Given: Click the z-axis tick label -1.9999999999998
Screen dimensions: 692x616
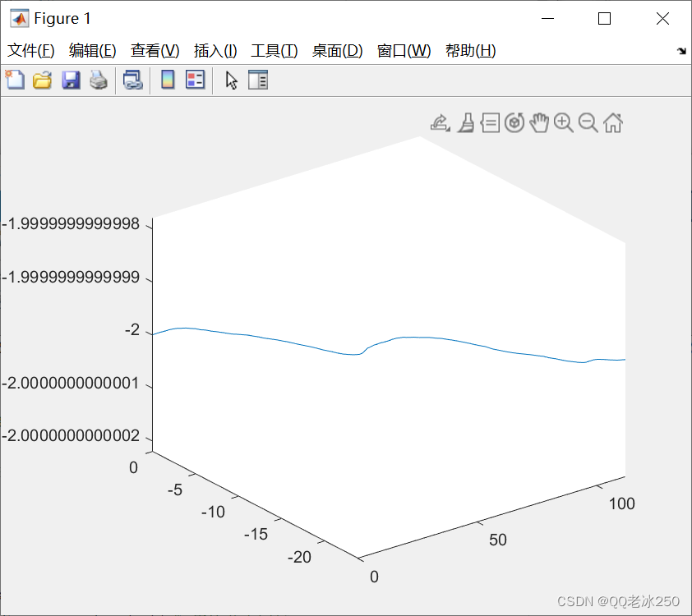Looking at the screenshot, I should click(71, 224).
